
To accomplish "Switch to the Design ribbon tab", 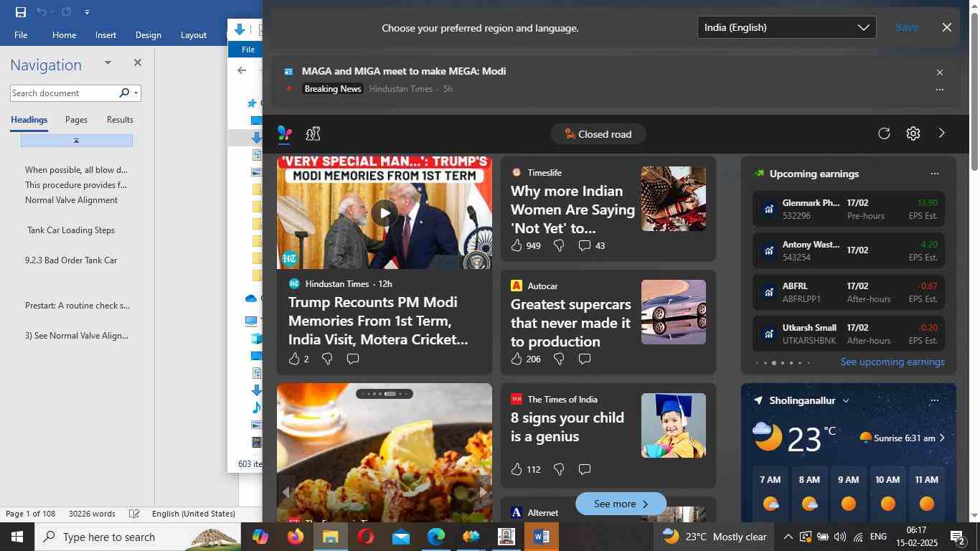I will (x=148, y=34).
